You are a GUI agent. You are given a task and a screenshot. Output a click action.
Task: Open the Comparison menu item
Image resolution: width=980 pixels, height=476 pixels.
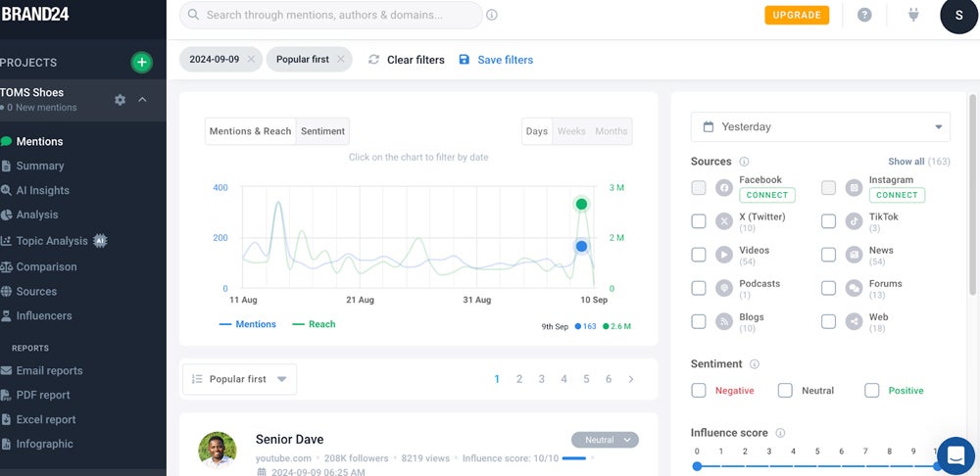(46, 266)
